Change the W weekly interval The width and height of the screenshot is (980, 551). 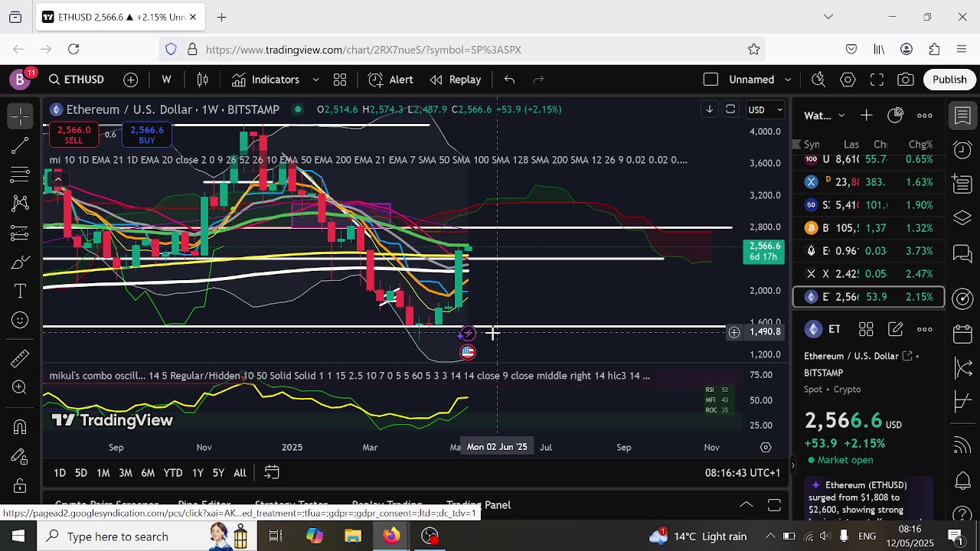(x=166, y=80)
